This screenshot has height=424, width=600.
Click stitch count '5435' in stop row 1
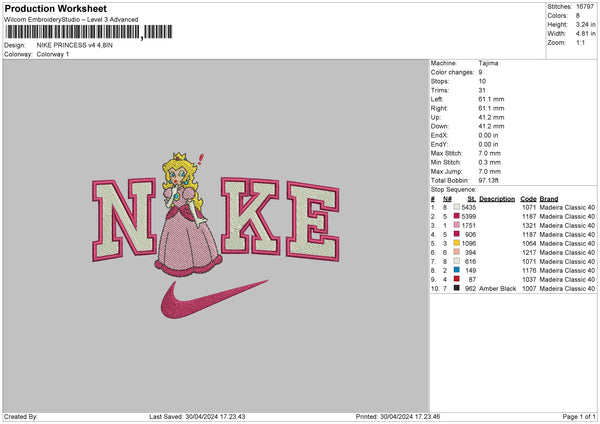pyautogui.click(x=469, y=207)
